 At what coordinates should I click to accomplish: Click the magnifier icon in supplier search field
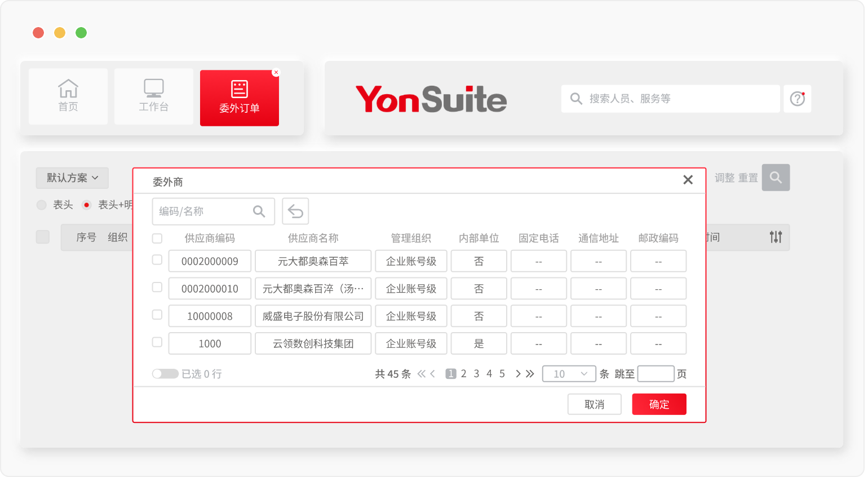pyautogui.click(x=259, y=211)
